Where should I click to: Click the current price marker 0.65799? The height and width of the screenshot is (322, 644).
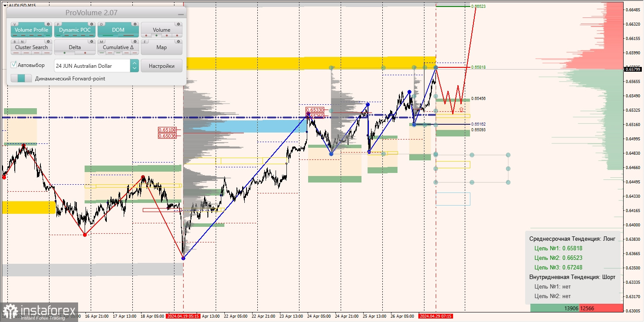(634, 69)
